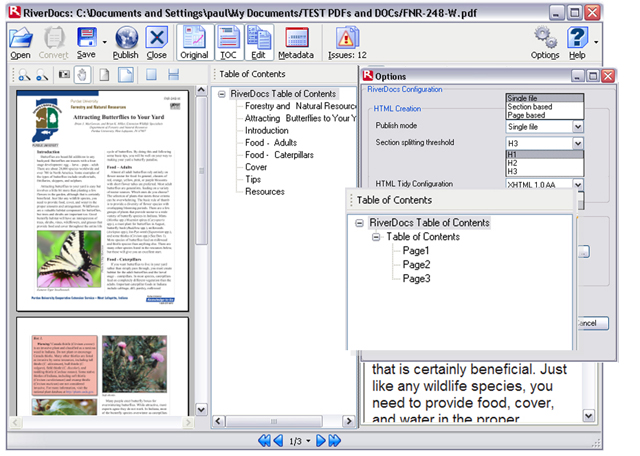Image resolution: width=640 pixels, height=456 pixels.
Task: Choose H3 in the threshold option list
Action: coord(545,171)
